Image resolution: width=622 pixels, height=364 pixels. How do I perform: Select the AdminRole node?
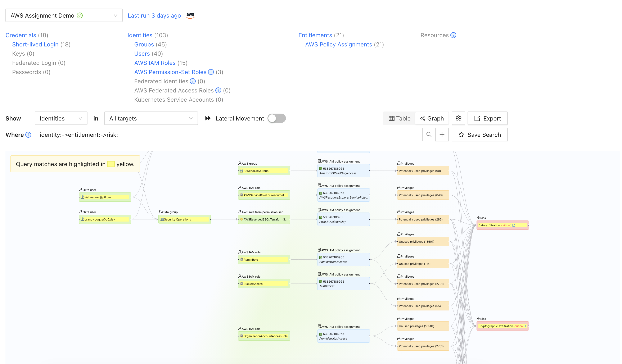click(264, 260)
